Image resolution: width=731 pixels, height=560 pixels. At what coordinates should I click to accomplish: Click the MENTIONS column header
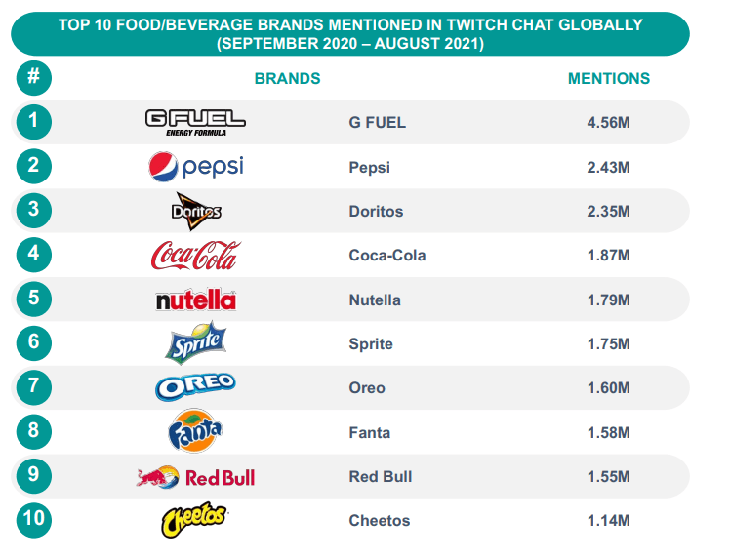click(609, 78)
